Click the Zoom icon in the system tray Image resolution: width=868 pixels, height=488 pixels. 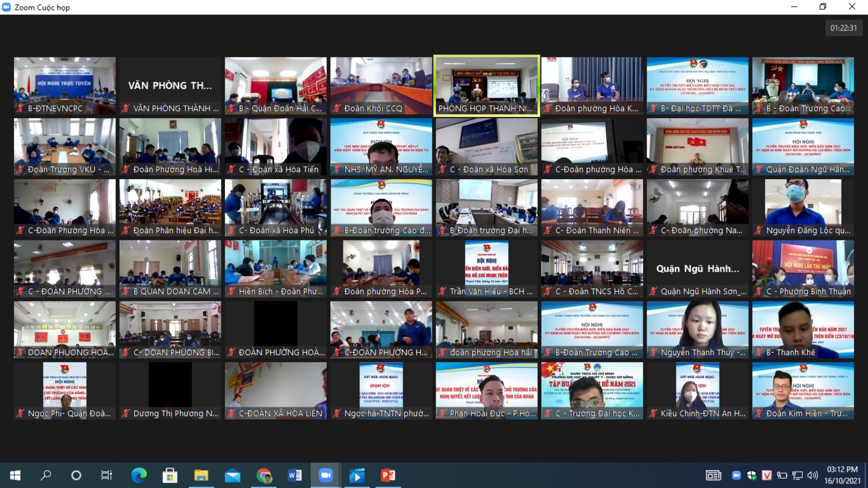(736, 475)
